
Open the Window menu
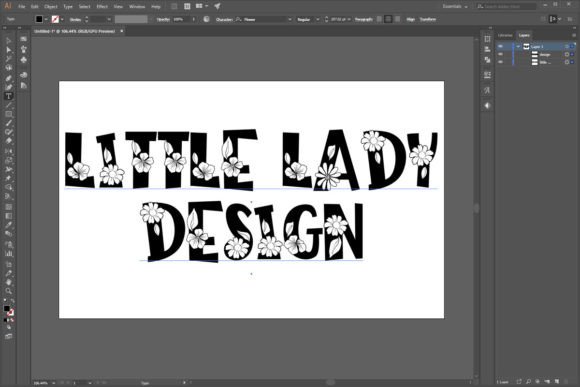(x=137, y=6)
